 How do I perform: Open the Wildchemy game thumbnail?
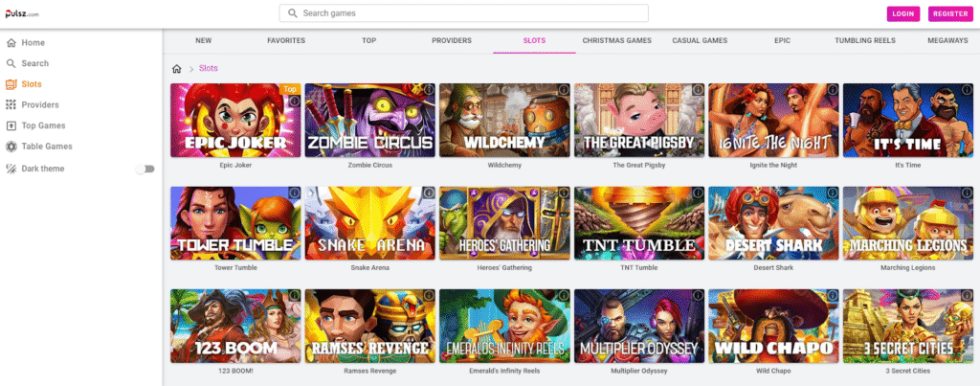pos(504,120)
